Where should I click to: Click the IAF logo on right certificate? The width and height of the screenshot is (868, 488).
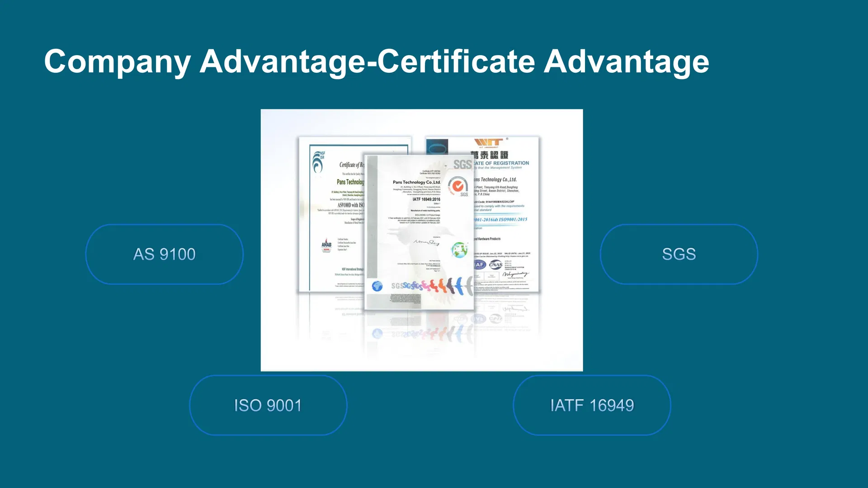click(480, 265)
